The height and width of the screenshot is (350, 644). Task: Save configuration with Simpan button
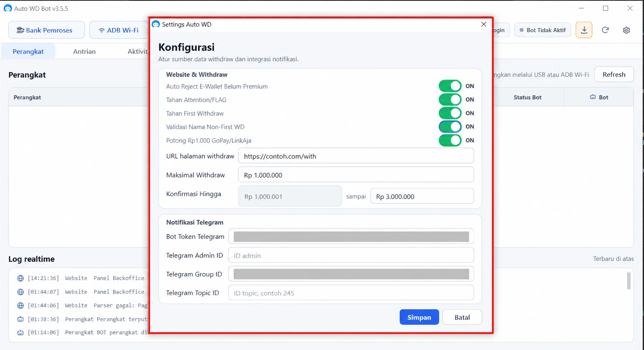pyautogui.click(x=419, y=317)
